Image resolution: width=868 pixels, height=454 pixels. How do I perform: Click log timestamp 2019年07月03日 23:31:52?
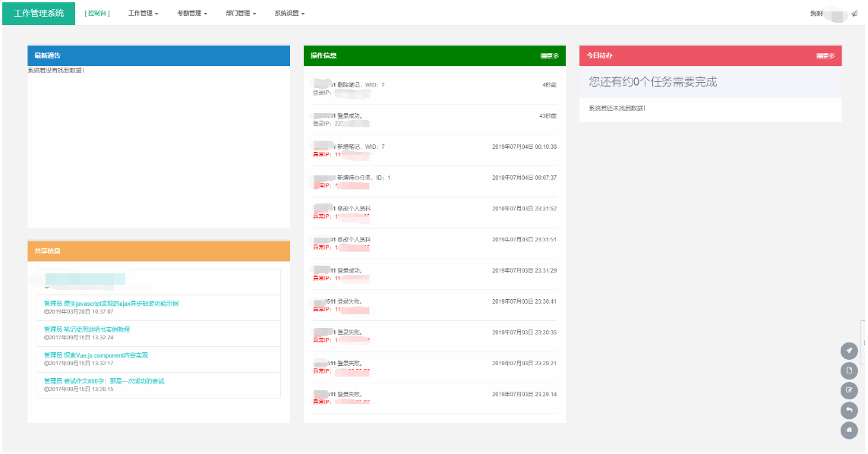coord(524,209)
